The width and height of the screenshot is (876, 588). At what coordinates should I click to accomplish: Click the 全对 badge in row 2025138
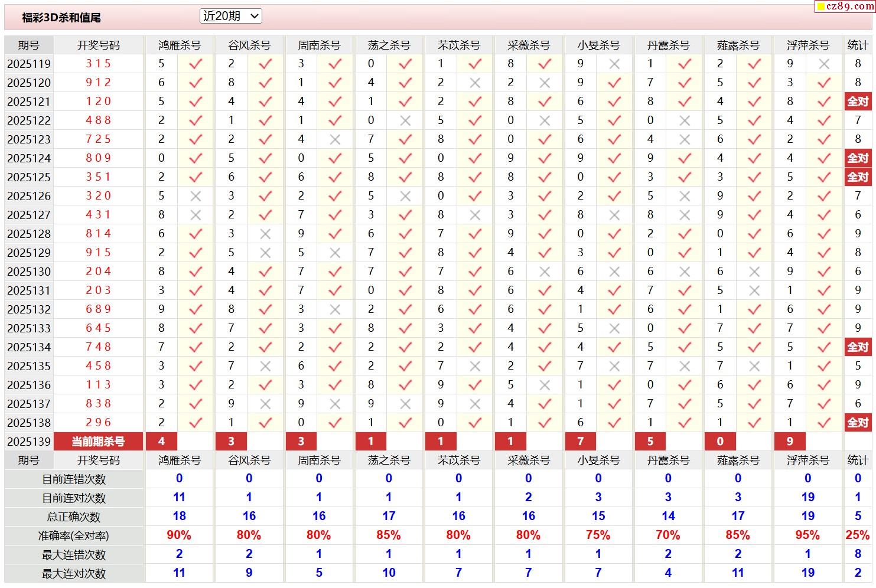858,423
